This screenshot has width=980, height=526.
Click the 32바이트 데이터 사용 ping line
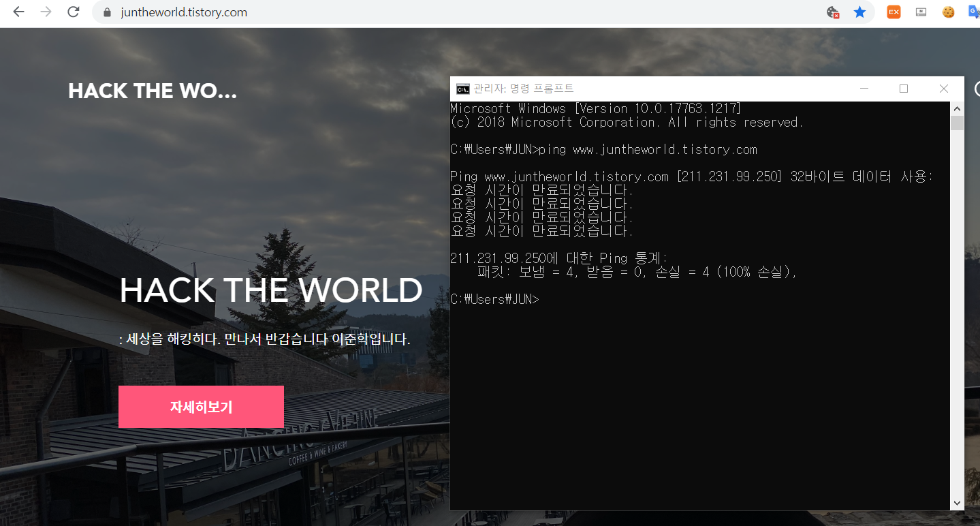(692, 176)
